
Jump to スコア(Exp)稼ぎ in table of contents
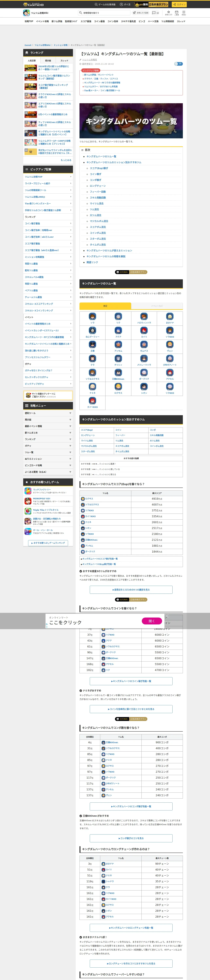click(99, 168)
